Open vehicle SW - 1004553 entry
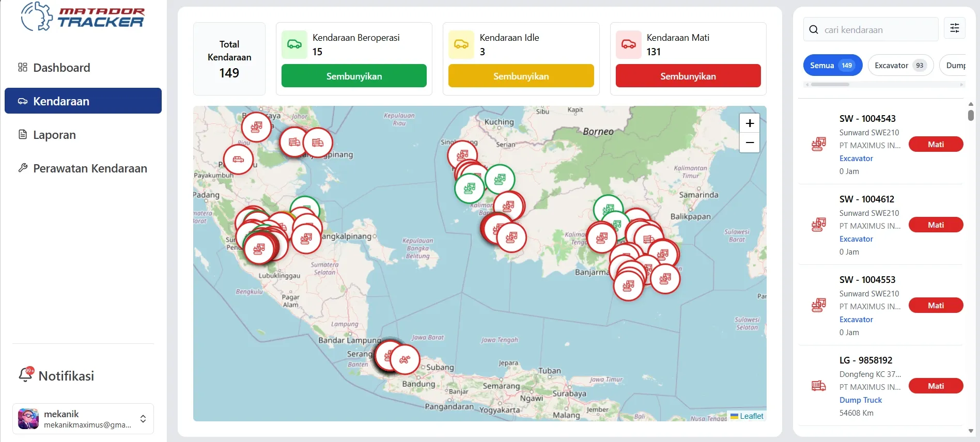Viewport: 980px width, 442px height. click(x=880, y=305)
